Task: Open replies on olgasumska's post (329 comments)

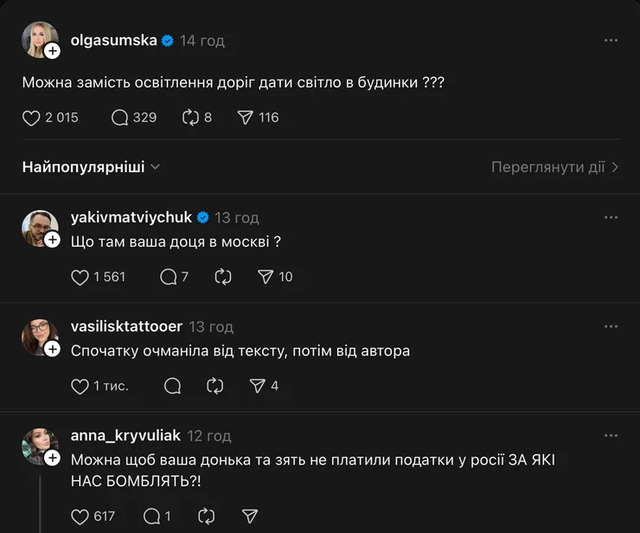Action: [120, 117]
